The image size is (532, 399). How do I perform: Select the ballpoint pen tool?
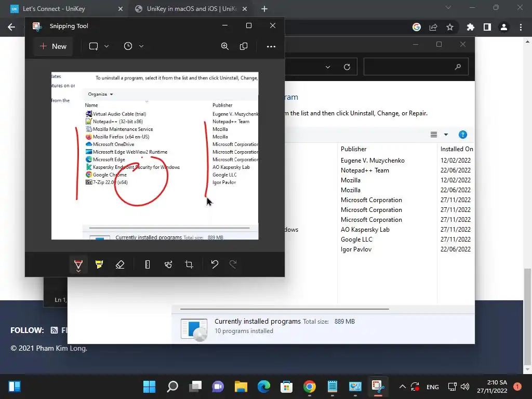78,264
